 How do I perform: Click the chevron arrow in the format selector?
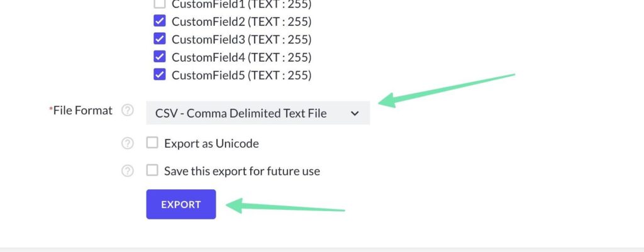point(355,113)
